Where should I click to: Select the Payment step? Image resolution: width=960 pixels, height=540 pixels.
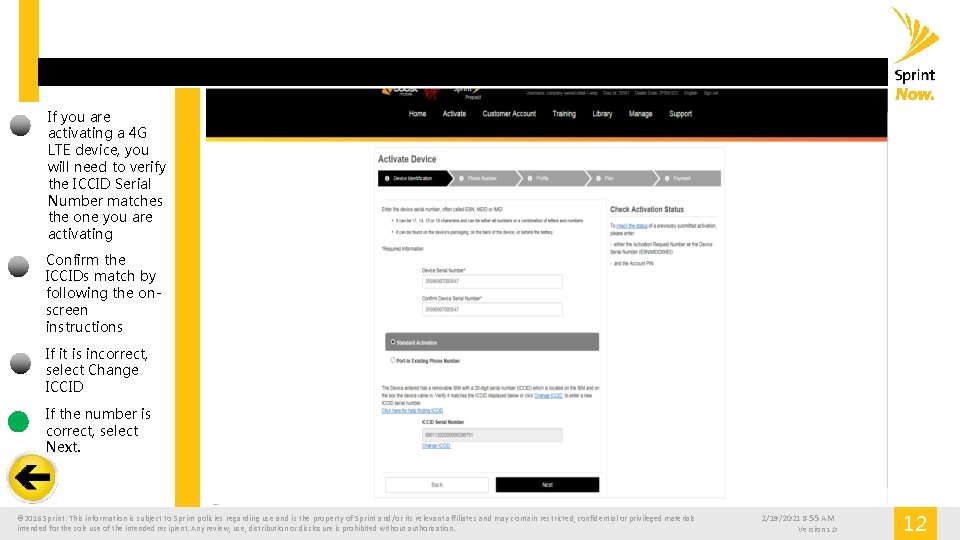coord(688,178)
